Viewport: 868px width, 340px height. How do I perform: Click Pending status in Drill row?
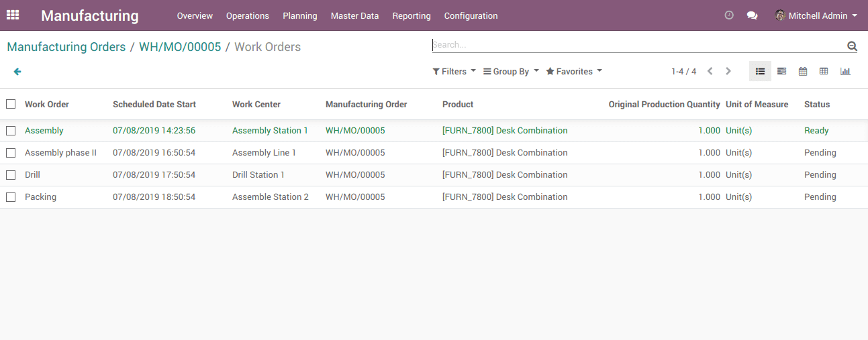tap(820, 175)
